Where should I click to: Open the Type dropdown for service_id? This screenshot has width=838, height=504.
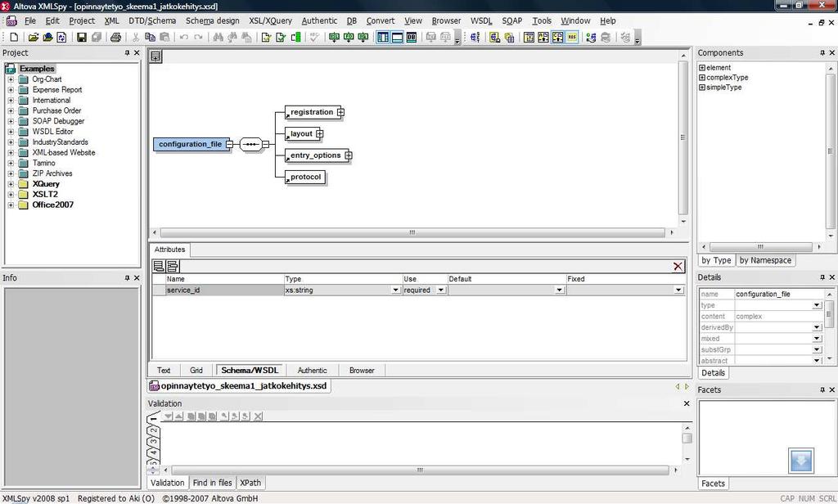click(x=395, y=290)
